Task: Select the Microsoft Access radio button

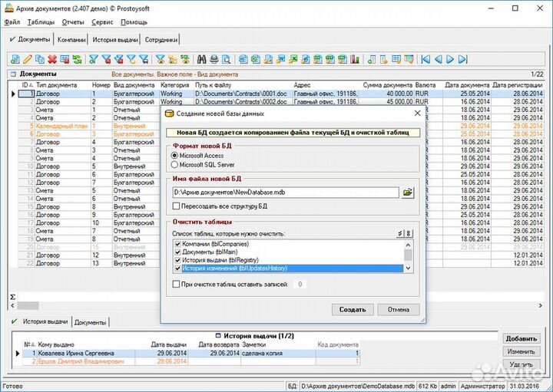Action: coord(174,156)
